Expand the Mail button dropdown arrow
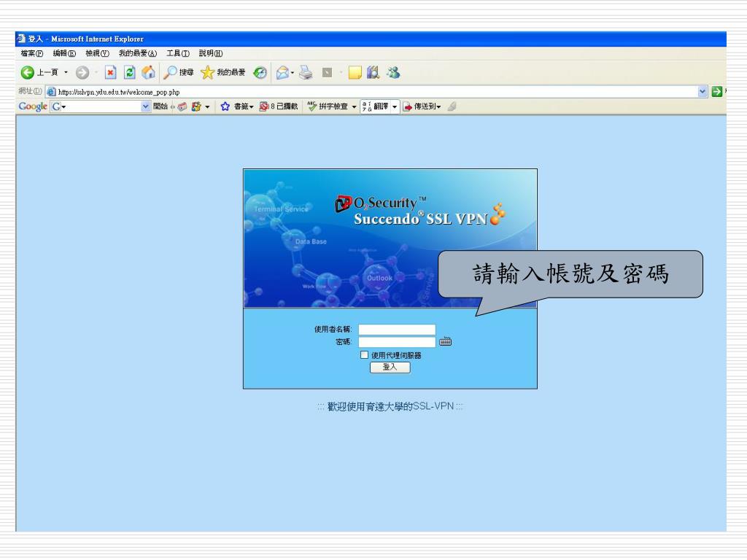This screenshot has width=747, height=560. click(293, 73)
